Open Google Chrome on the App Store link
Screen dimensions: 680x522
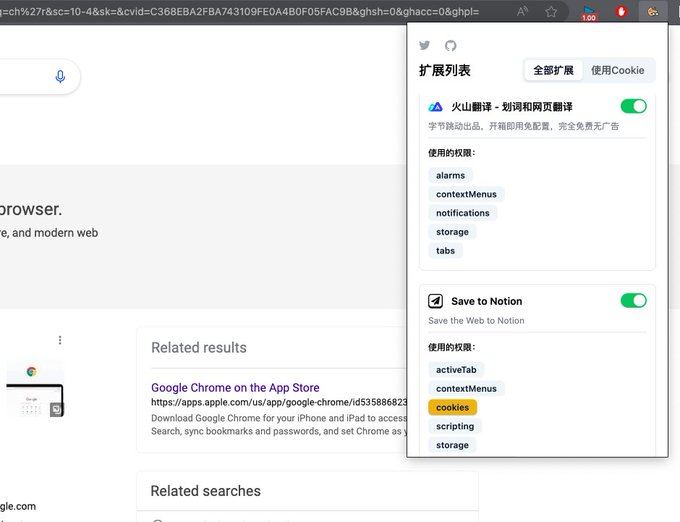235,388
